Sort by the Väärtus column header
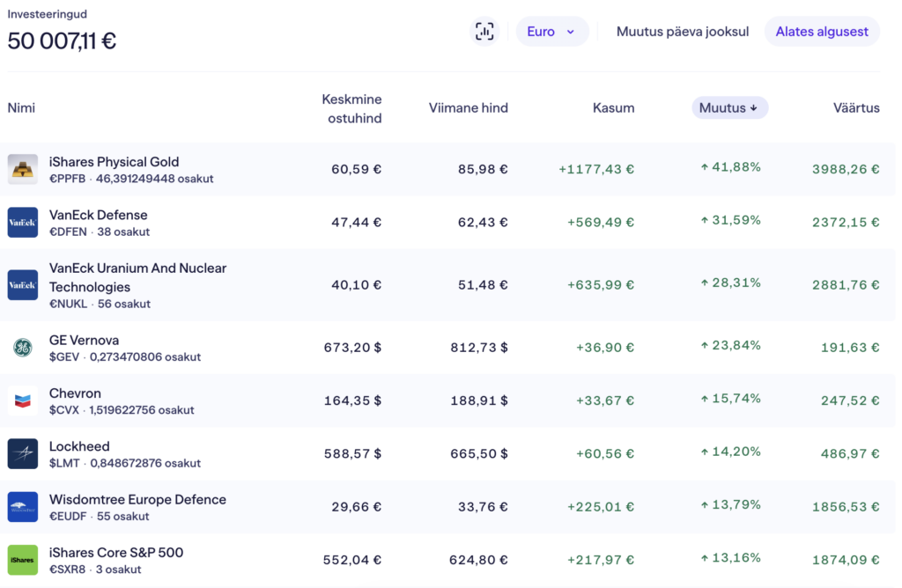The image size is (902, 588). point(856,108)
